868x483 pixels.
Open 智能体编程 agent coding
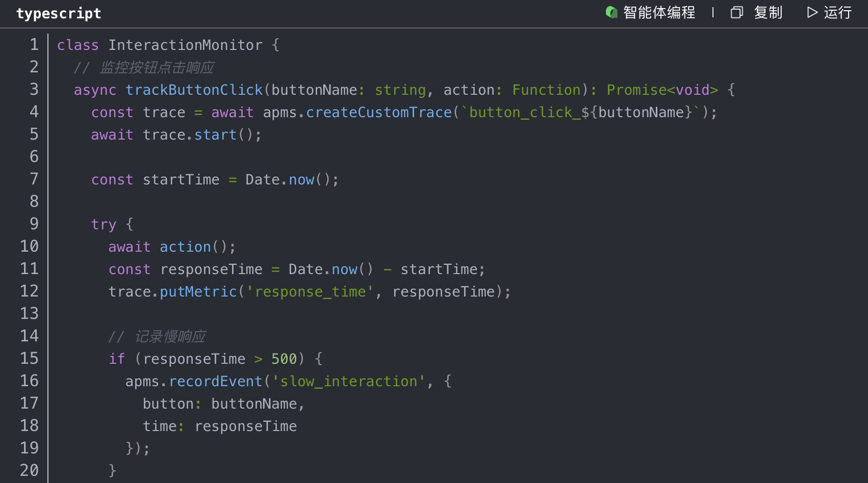click(659, 12)
